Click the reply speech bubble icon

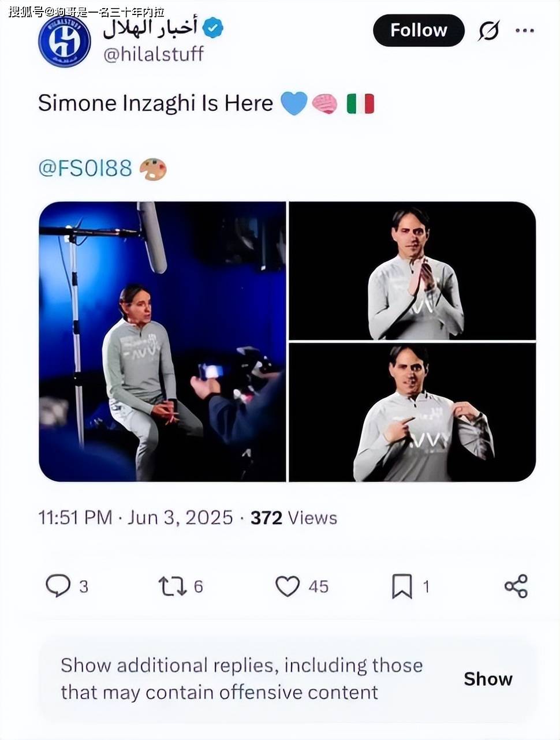coord(58,586)
